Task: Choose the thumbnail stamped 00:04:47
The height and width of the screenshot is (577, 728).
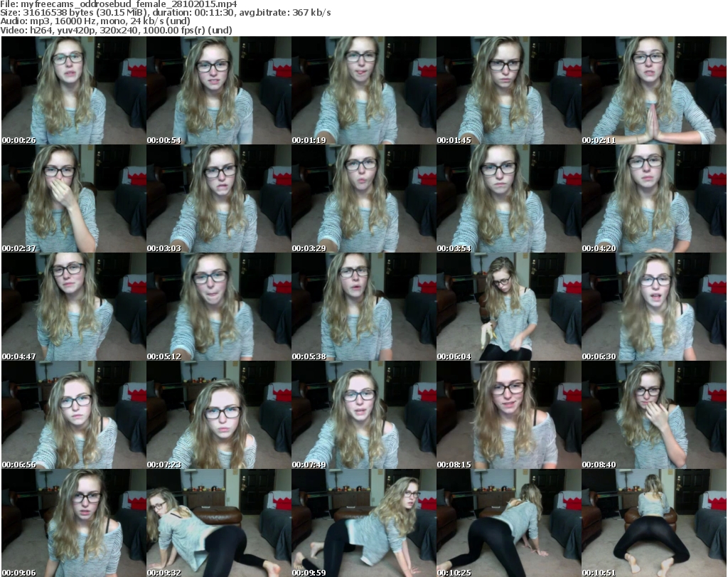Action: coord(74,307)
